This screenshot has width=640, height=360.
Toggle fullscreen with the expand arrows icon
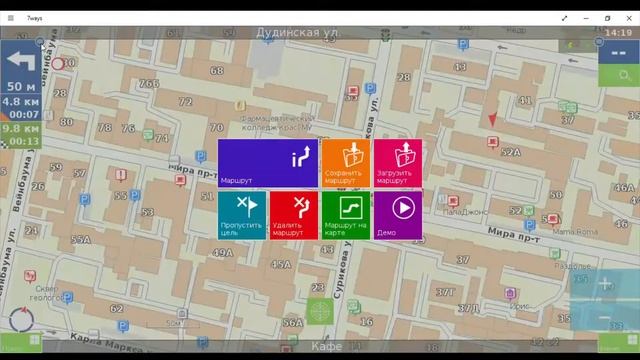[564, 18]
